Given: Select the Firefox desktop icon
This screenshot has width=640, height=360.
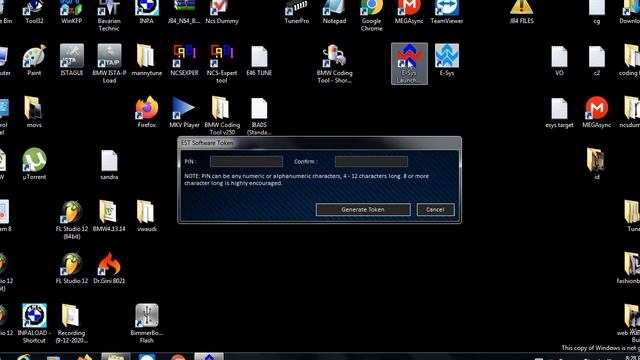Looking at the screenshot, I should (147, 112).
